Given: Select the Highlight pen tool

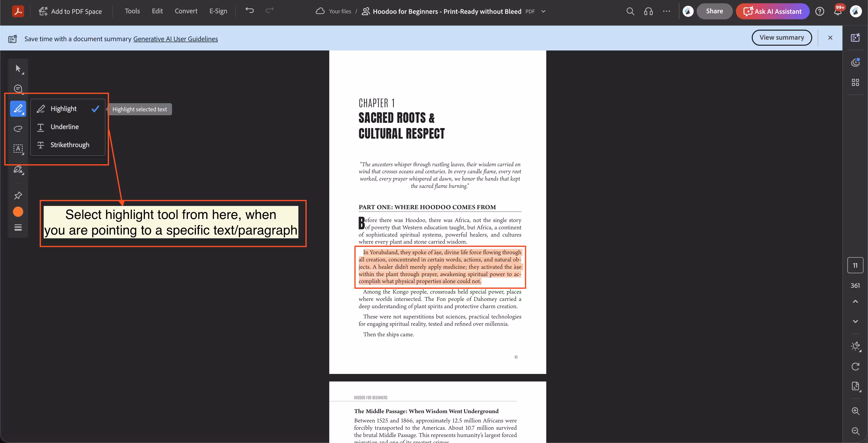Looking at the screenshot, I should tap(18, 108).
